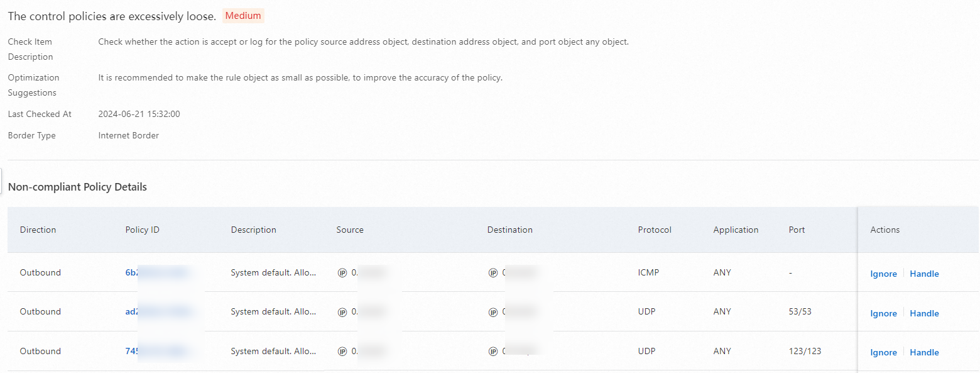Screen dimensions: 980x373
Task: Click the destination IP icon in the port 53/53 row
Action: click(493, 312)
